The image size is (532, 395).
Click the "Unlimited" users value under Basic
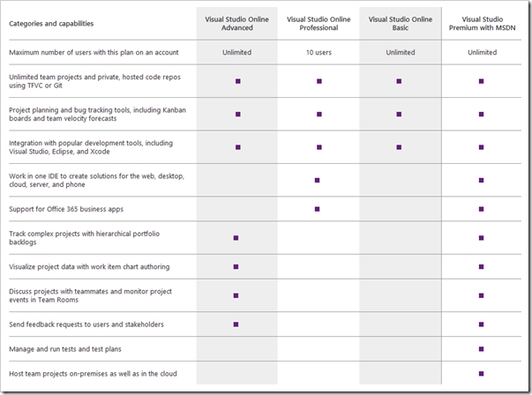point(399,52)
